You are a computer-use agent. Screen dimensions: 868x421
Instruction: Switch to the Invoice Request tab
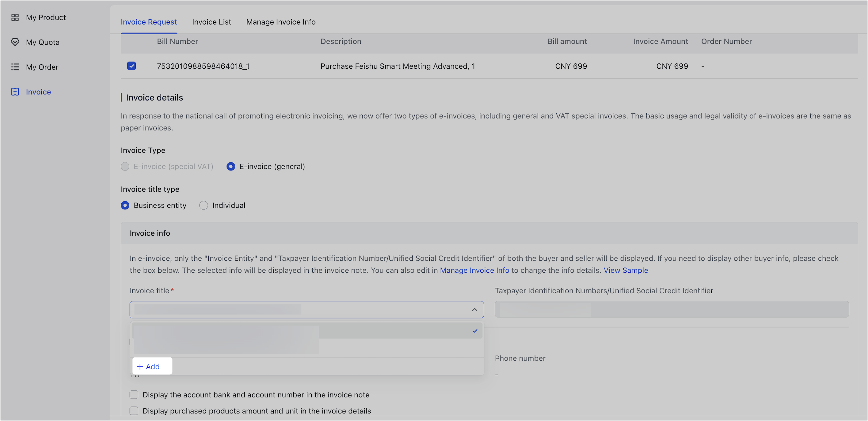click(x=149, y=22)
